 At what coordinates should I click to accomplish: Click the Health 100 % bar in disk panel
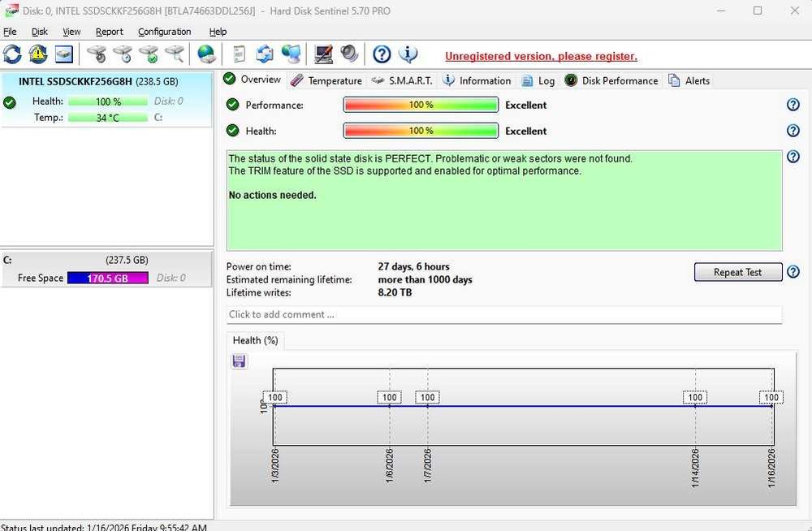108,101
